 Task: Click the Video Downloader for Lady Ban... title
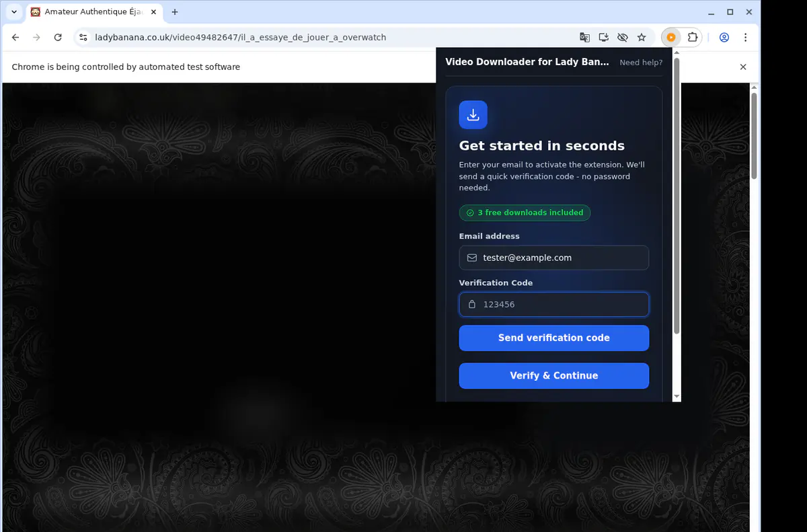point(527,62)
